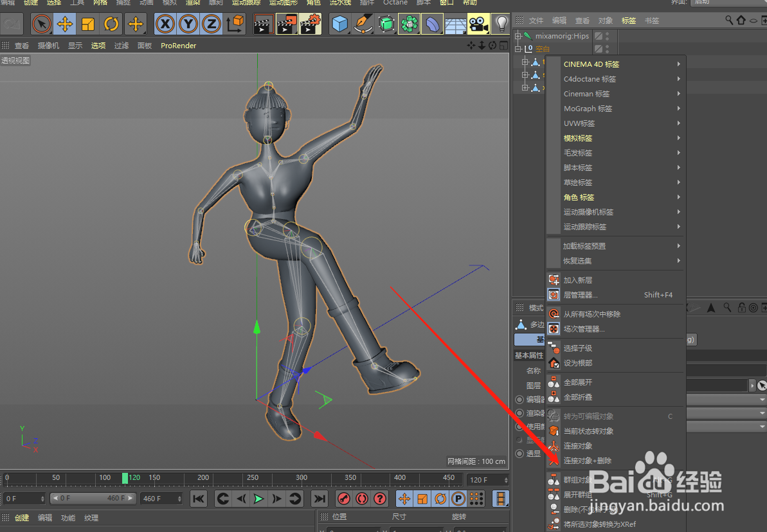Toggle Position keyframe recording icon
767x532 pixels.
pos(404,499)
